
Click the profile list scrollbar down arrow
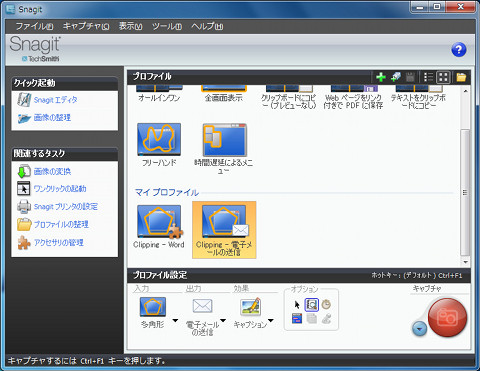(x=465, y=262)
